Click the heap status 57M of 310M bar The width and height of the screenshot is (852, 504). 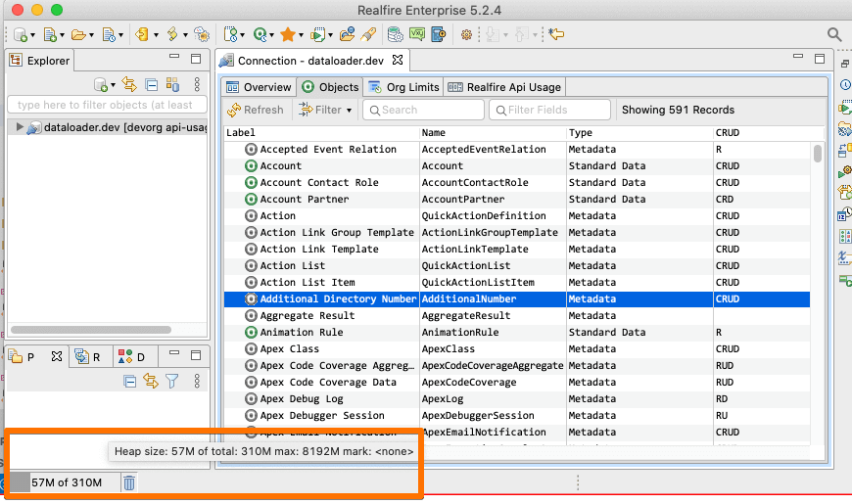tap(64, 482)
